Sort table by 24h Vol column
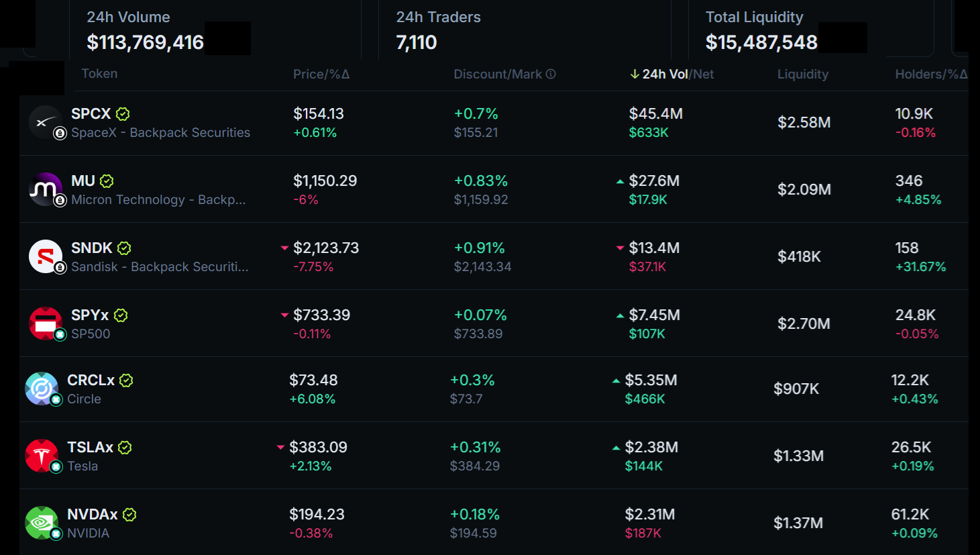 tap(665, 74)
